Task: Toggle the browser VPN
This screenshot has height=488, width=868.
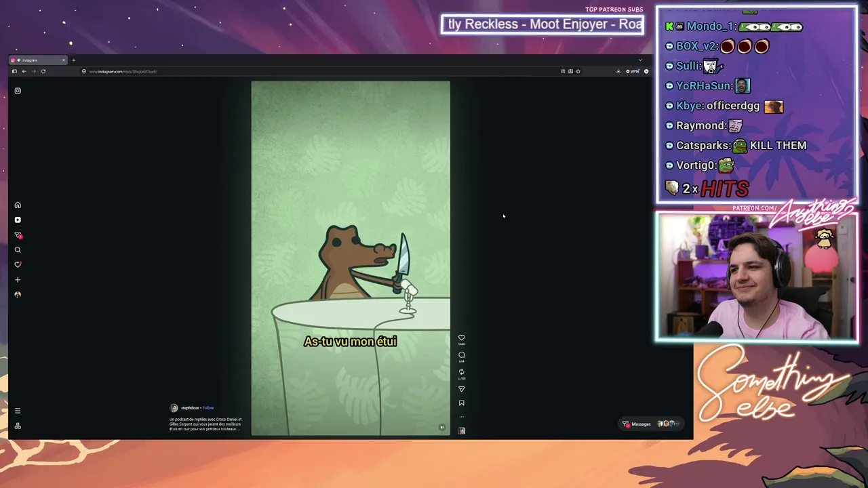Action: pos(633,71)
